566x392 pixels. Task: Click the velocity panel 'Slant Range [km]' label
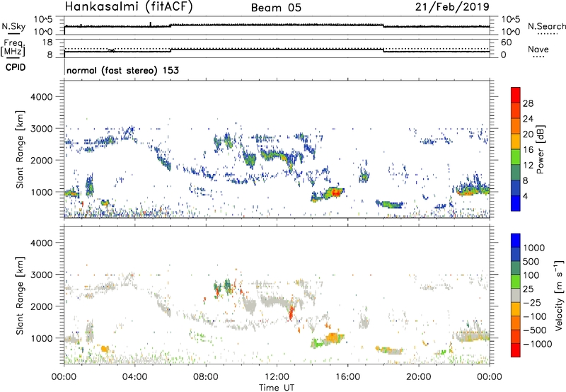pyautogui.click(x=20, y=295)
